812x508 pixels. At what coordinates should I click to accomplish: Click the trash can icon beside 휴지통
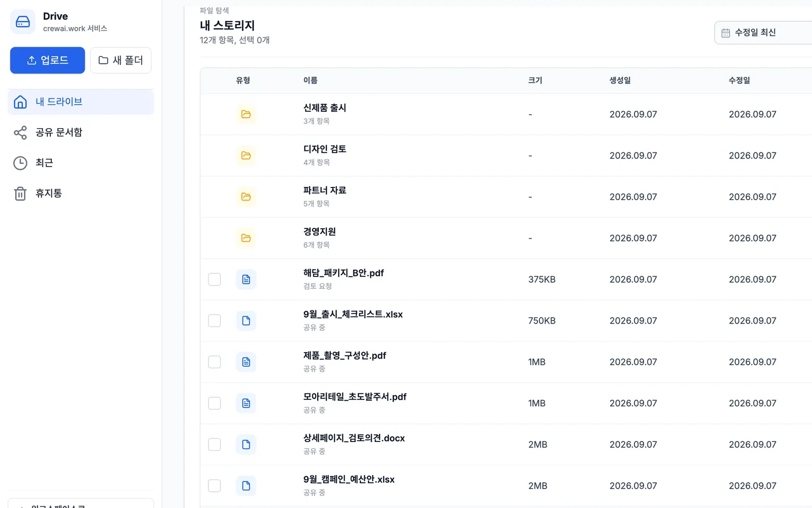(x=20, y=194)
